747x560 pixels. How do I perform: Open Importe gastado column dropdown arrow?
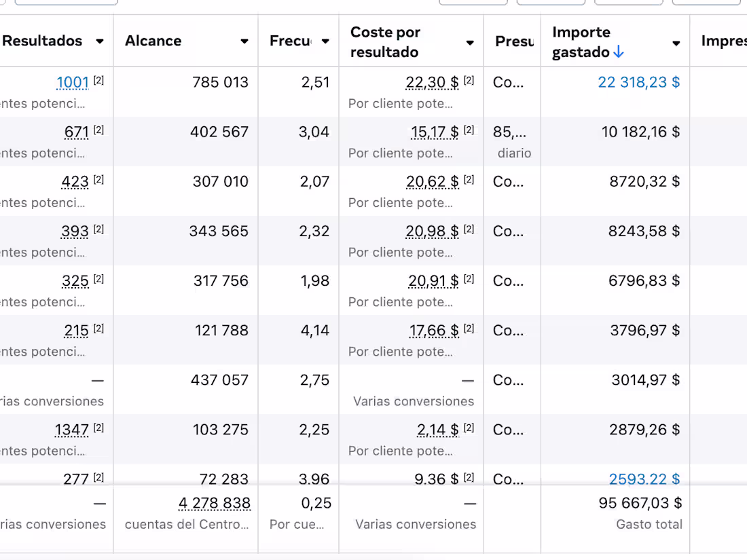pyautogui.click(x=676, y=43)
